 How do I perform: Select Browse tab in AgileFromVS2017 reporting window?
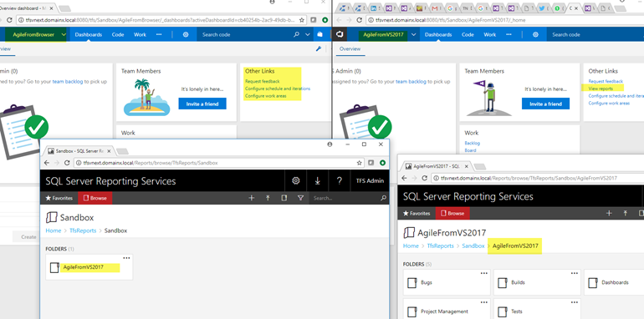[x=452, y=213]
